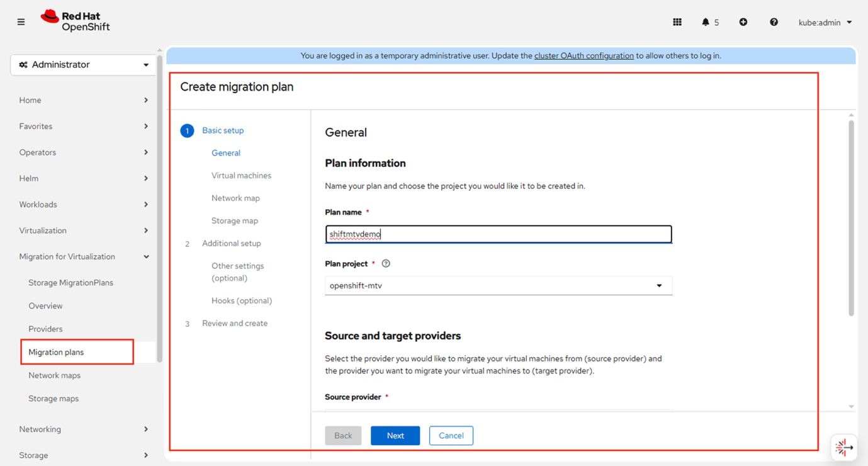Select the Basic setup wizard step
This screenshot has width=868, height=466.
click(x=223, y=130)
